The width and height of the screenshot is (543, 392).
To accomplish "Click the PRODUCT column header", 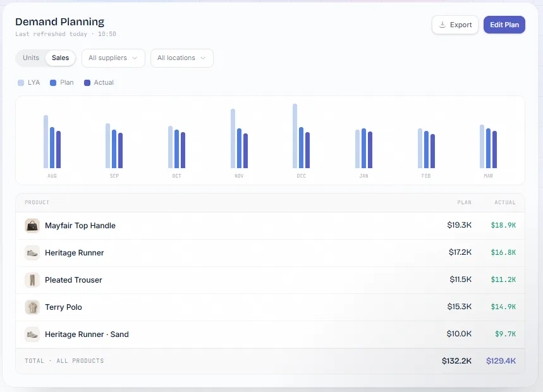I will click(37, 202).
